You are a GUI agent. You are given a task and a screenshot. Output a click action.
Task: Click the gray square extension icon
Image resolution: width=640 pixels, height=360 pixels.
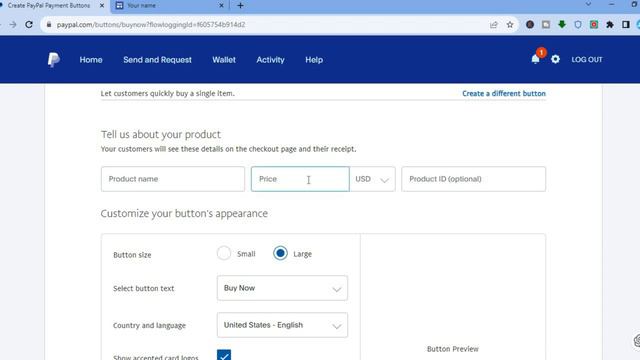coord(546,24)
